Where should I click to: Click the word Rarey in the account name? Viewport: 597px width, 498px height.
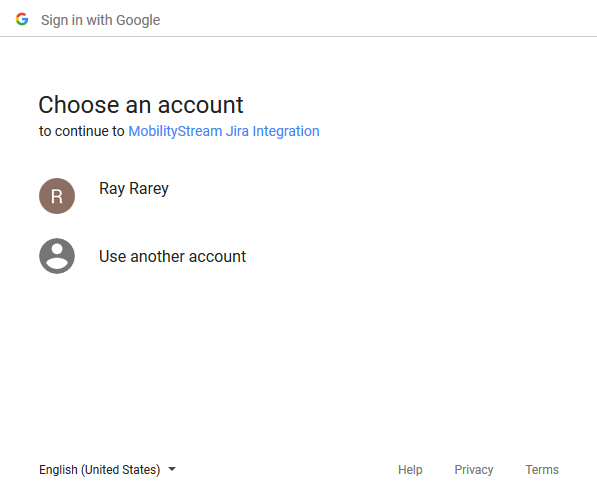tap(149, 188)
